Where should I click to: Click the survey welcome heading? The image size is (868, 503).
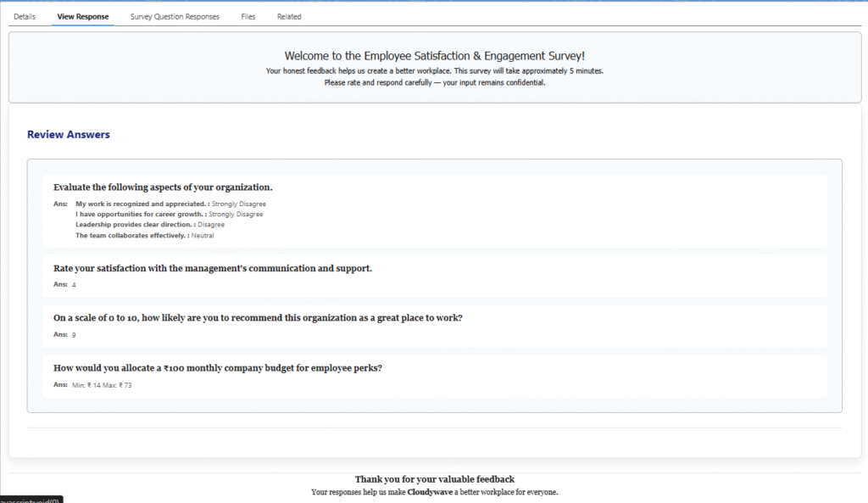coord(434,55)
